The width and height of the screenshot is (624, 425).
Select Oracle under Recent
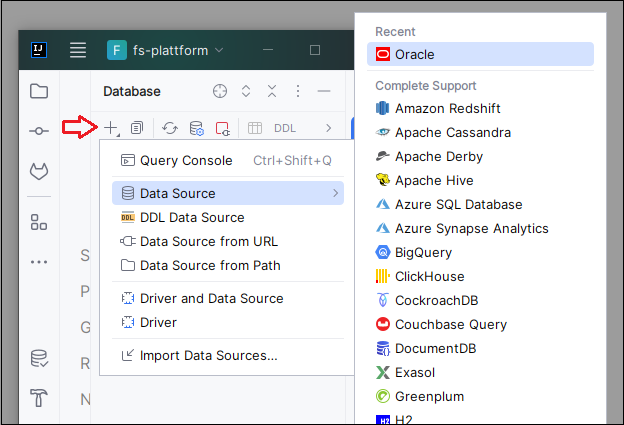click(480, 54)
